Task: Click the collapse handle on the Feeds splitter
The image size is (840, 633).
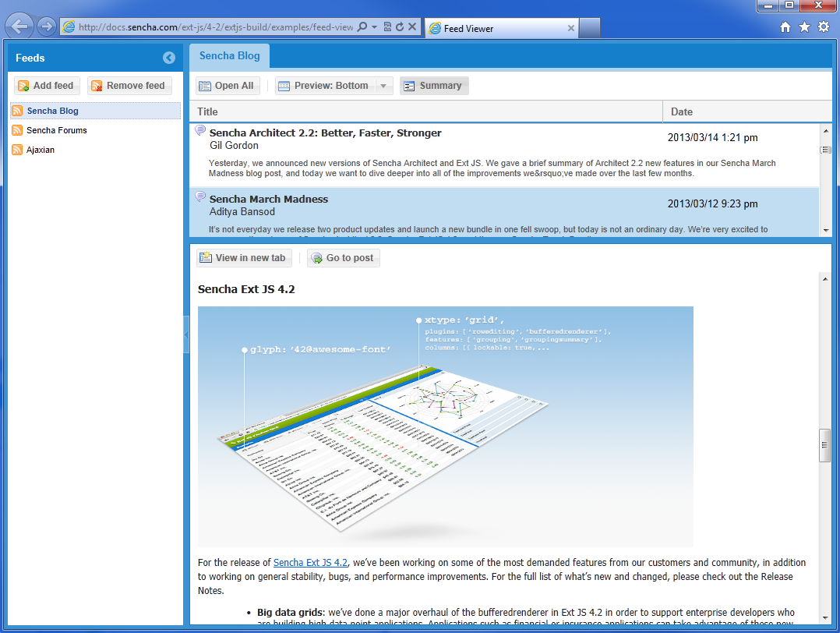Action: click(186, 335)
